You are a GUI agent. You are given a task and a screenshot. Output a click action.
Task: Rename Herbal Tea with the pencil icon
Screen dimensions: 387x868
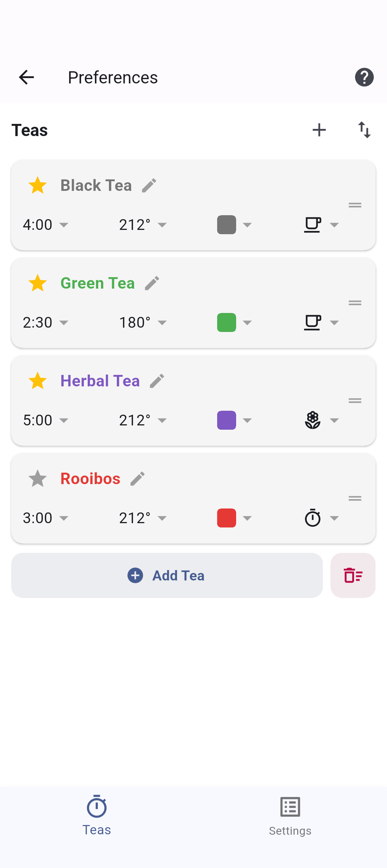tap(157, 381)
